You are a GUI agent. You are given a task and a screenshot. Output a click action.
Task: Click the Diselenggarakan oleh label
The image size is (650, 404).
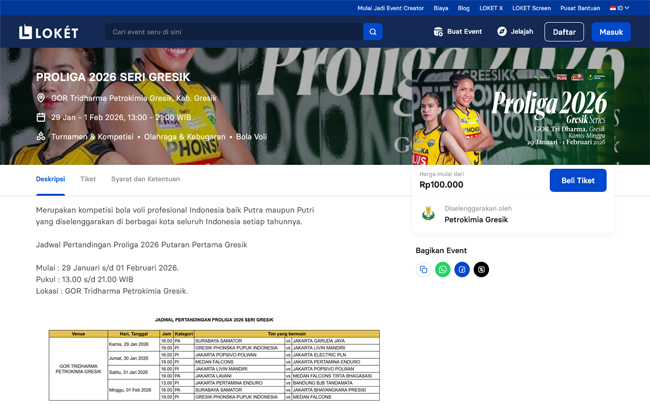(x=478, y=208)
